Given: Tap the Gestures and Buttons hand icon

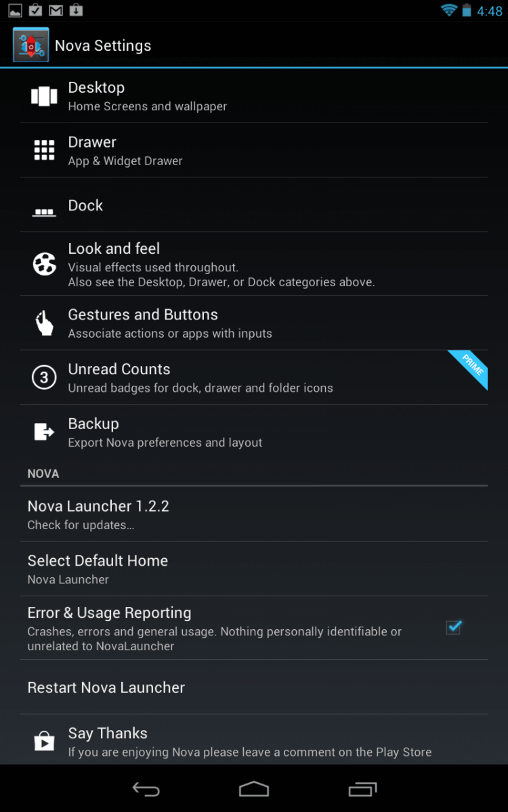Looking at the screenshot, I should (44, 323).
